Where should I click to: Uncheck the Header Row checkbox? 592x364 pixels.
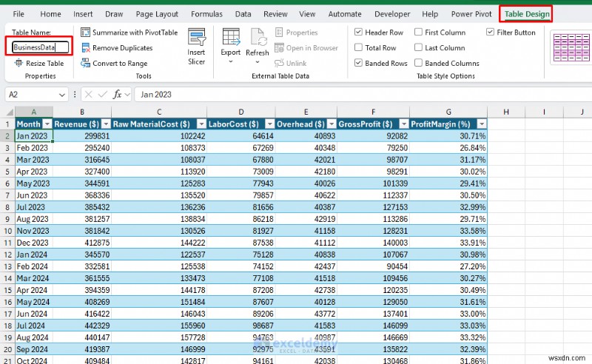[x=358, y=32]
